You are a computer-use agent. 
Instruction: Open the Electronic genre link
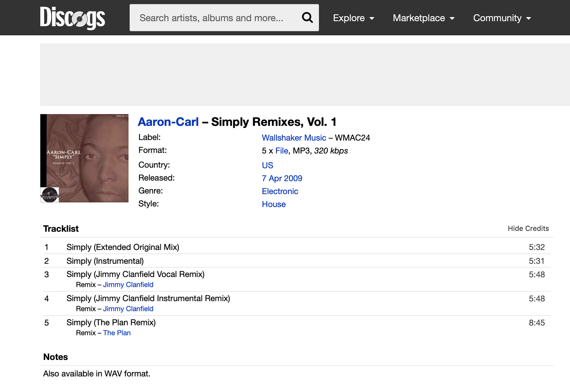tap(280, 192)
